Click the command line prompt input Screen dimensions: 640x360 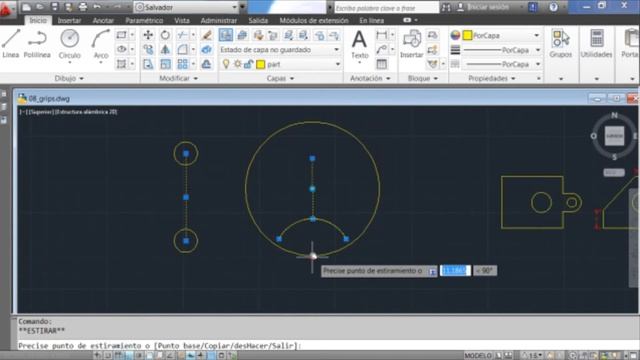tap(327, 346)
